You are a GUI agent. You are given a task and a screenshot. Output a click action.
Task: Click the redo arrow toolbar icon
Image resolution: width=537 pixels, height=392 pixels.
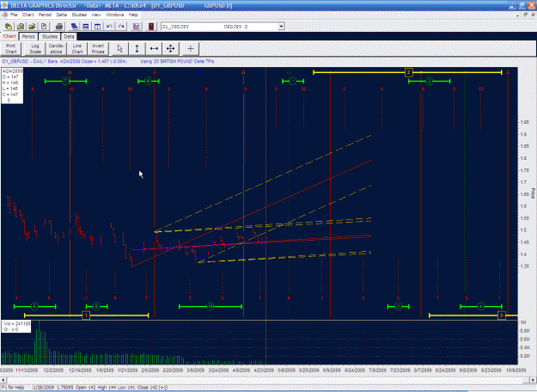pos(121,27)
